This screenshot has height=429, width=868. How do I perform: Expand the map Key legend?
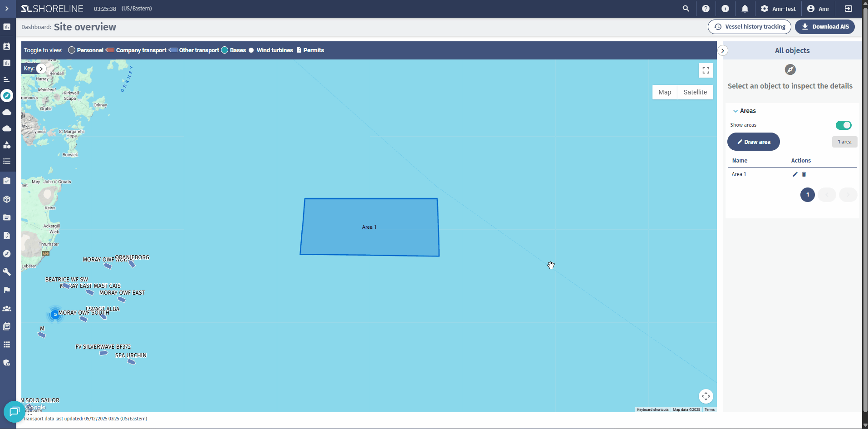point(41,69)
